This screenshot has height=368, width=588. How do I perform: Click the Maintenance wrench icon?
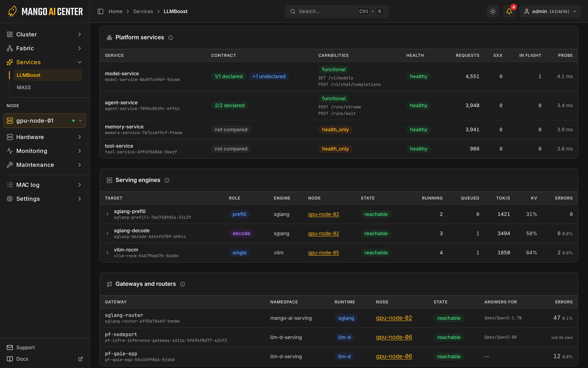click(x=10, y=165)
